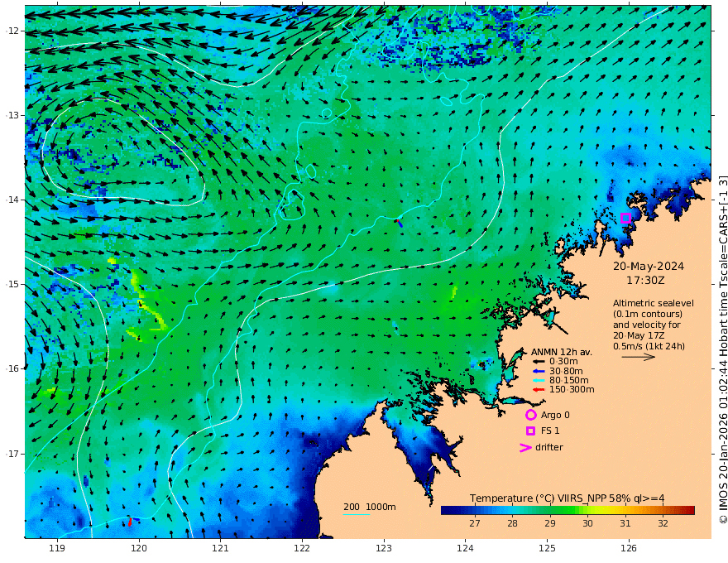728x563 pixels.
Task: Click the black 0-30m legend arrow
Action: click(538, 362)
